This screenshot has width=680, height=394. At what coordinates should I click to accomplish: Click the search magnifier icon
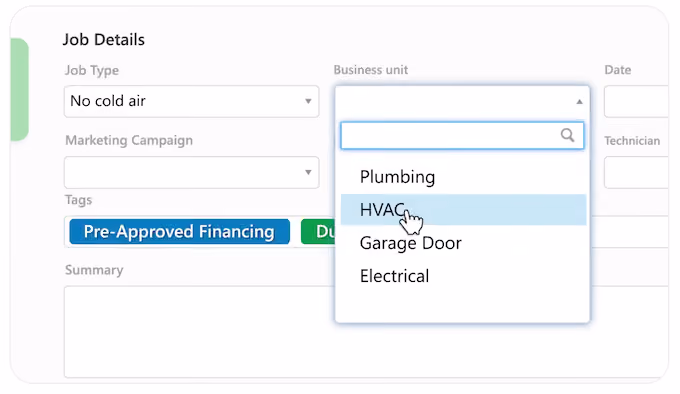(567, 135)
